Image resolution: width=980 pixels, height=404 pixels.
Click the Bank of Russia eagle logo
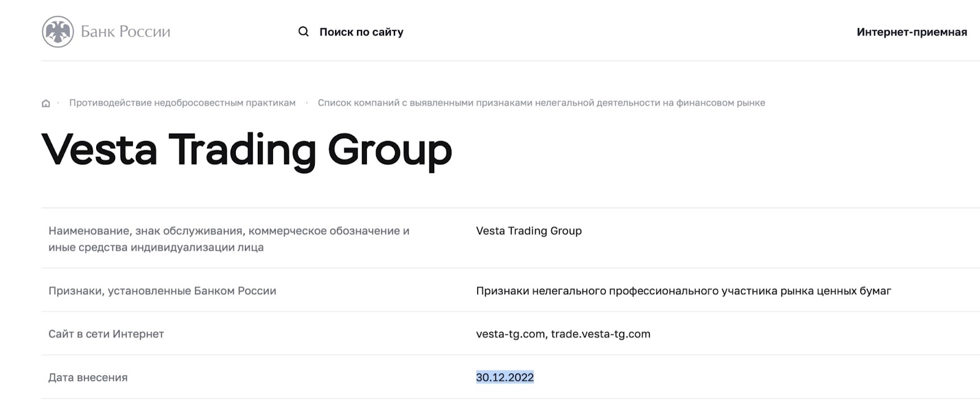tap(58, 32)
